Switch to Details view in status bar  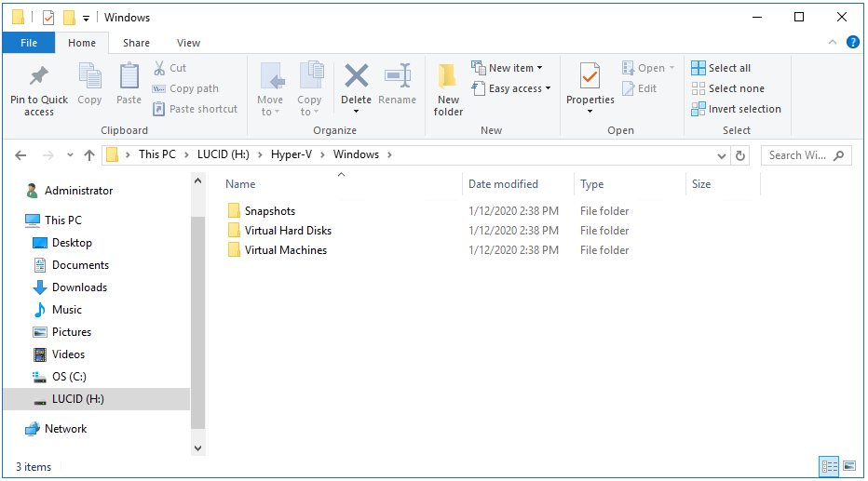[829, 467]
